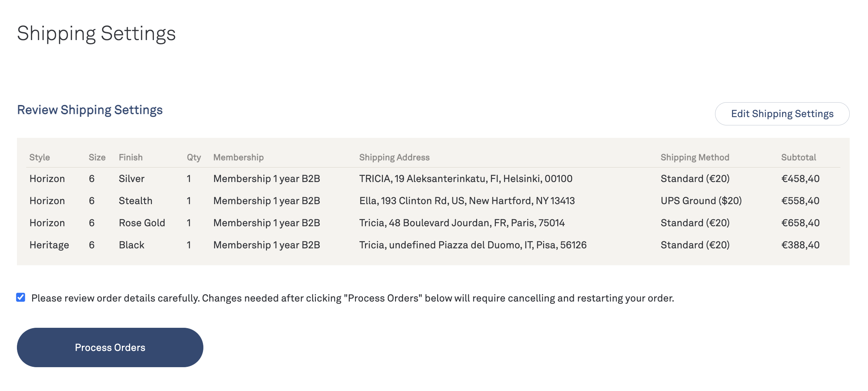The image size is (868, 391).
Task: Click the Finish column header
Action: [131, 157]
